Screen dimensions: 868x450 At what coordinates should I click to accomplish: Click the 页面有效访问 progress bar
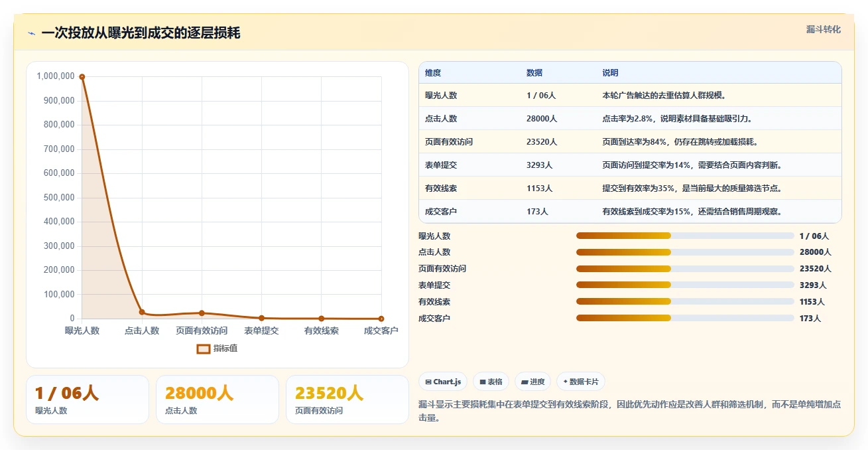pos(685,269)
